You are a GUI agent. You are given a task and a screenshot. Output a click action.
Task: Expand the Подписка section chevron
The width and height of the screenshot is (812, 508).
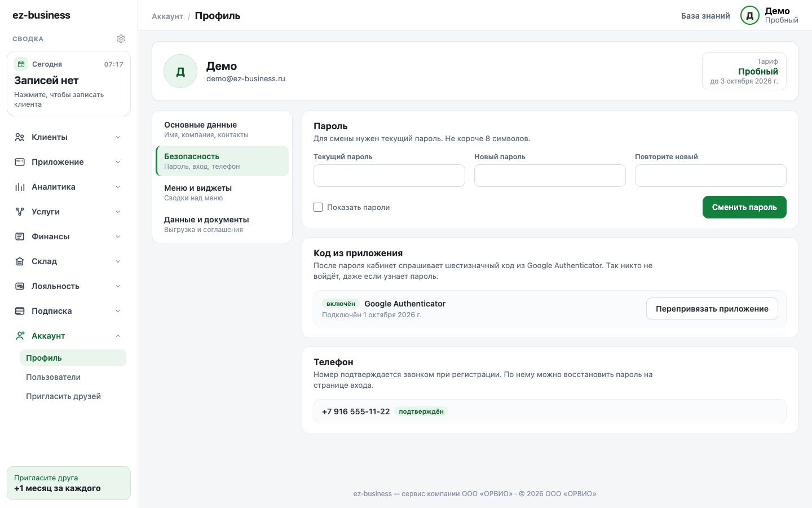pos(118,311)
